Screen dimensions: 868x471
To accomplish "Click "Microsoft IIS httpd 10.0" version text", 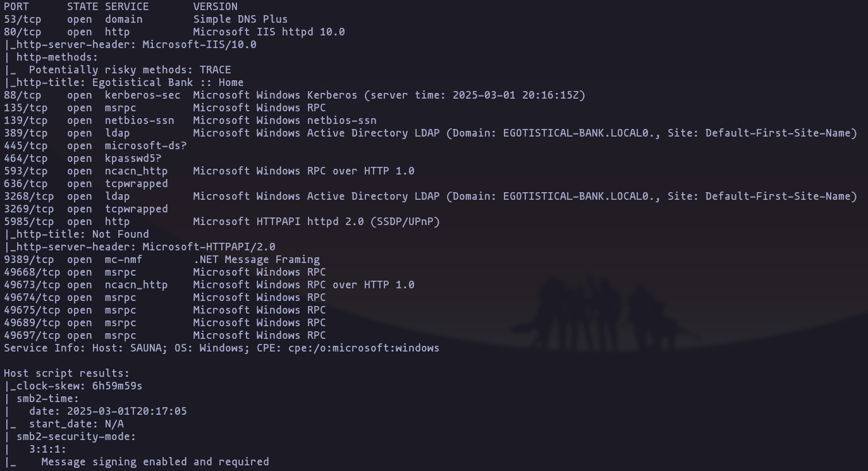I will pyautogui.click(x=269, y=32).
